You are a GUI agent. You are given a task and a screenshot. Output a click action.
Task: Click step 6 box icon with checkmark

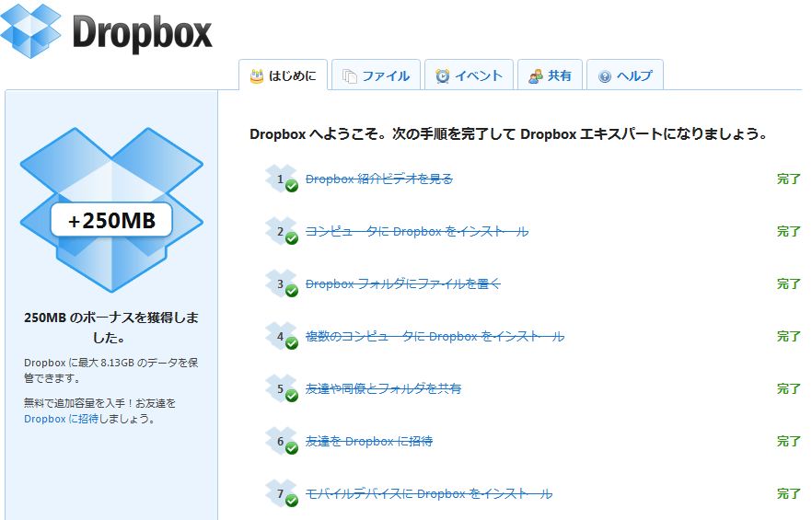pos(282,441)
